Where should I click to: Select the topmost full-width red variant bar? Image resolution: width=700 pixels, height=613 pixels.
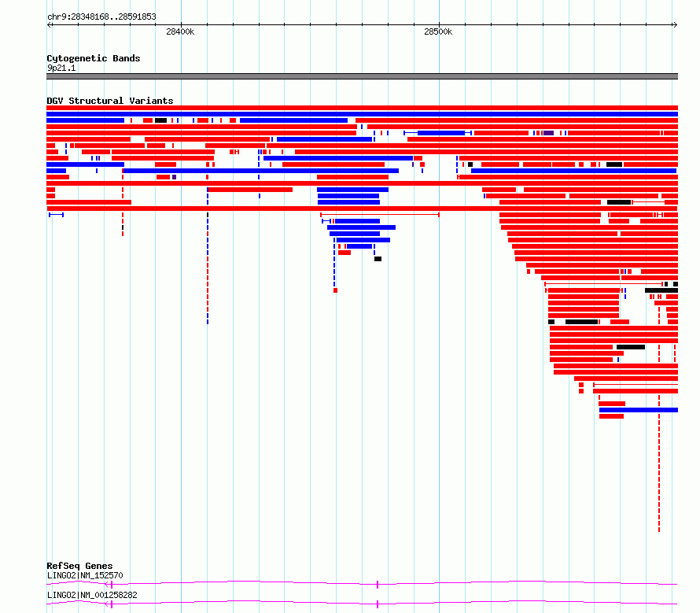[x=362, y=108]
